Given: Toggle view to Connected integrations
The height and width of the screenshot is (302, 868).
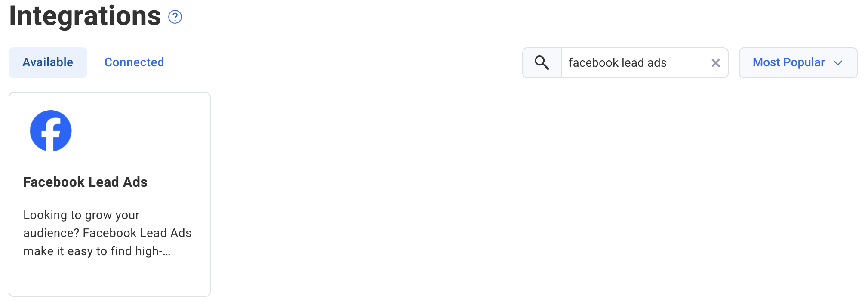Looking at the screenshot, I should pos(134,62).
